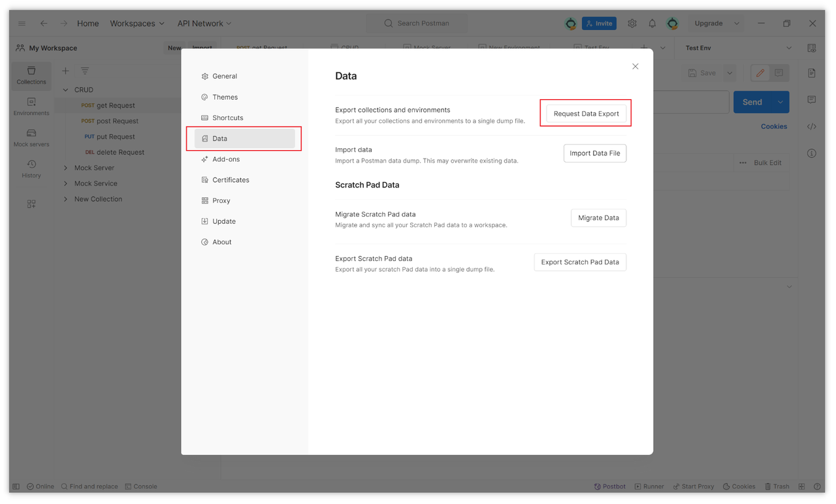Open the Send options dropdown arrow
836x504 pixels.
tap(780, 102)
